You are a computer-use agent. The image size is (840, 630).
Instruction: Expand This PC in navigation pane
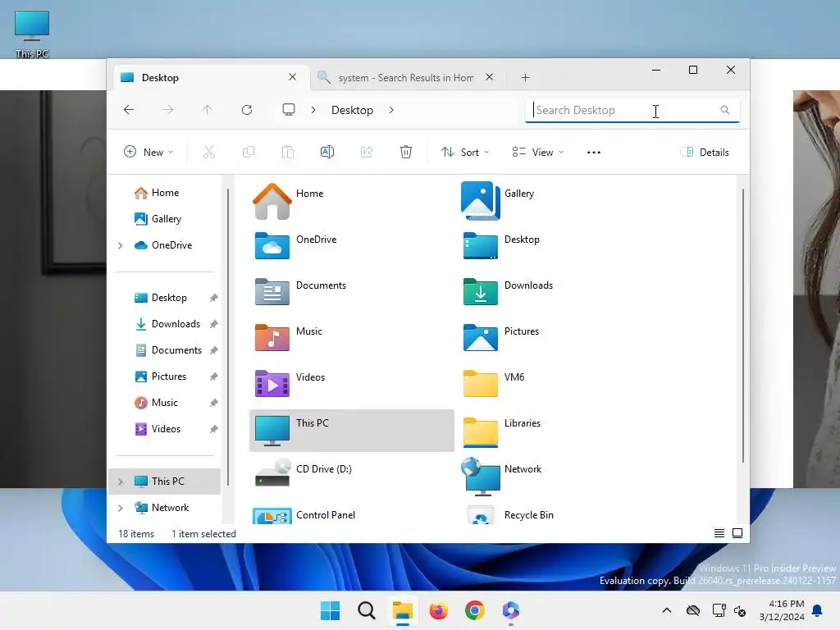(121, 482)
